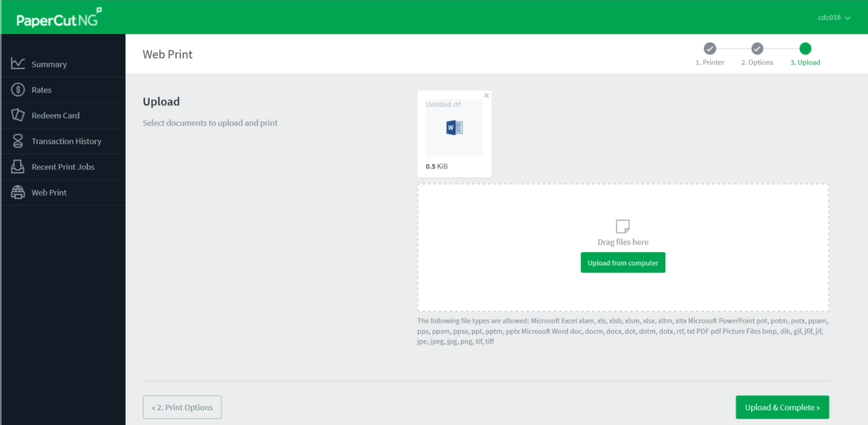The width and height of the screenshot is (868, 425).
Task: Click the Drag files here page icon
Action: coord(623,226)
